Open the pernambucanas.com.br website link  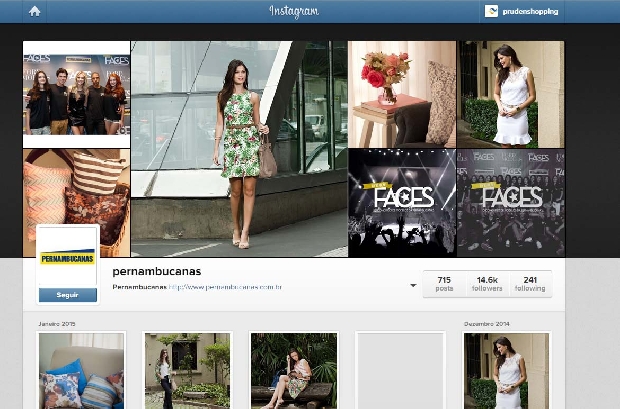tap(225, 287)
